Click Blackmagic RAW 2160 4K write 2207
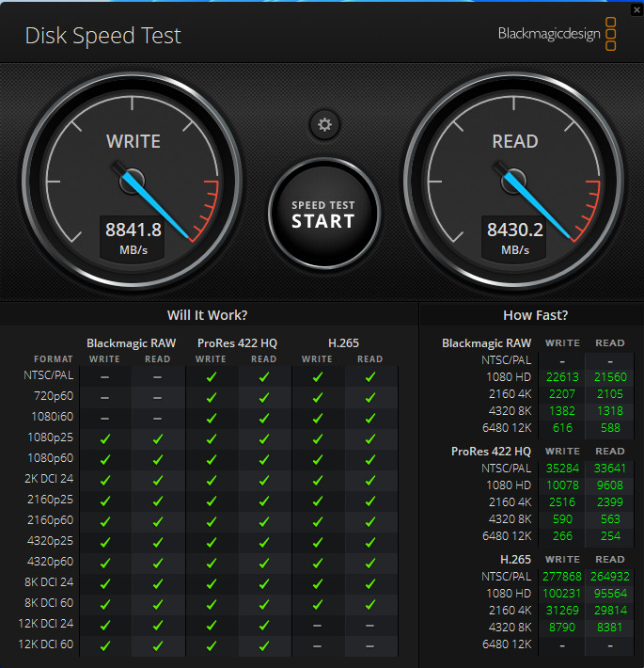644x668 pixels. (x=562, y=394)
